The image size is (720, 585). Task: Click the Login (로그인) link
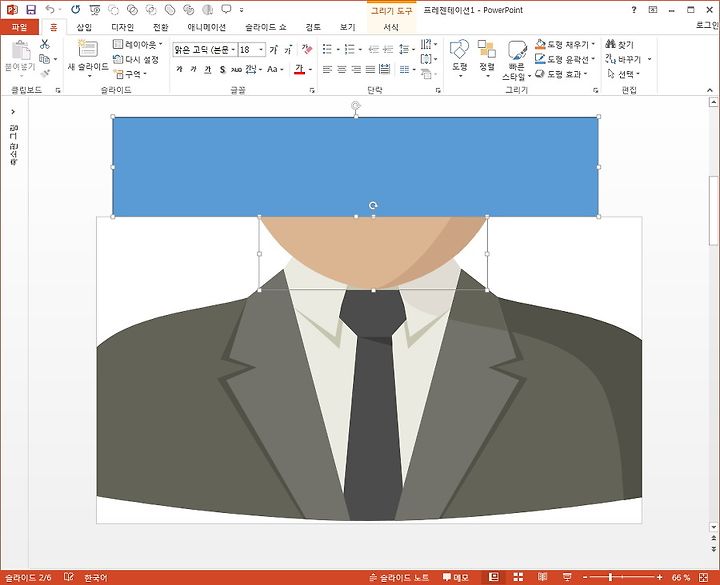(708, 25)
